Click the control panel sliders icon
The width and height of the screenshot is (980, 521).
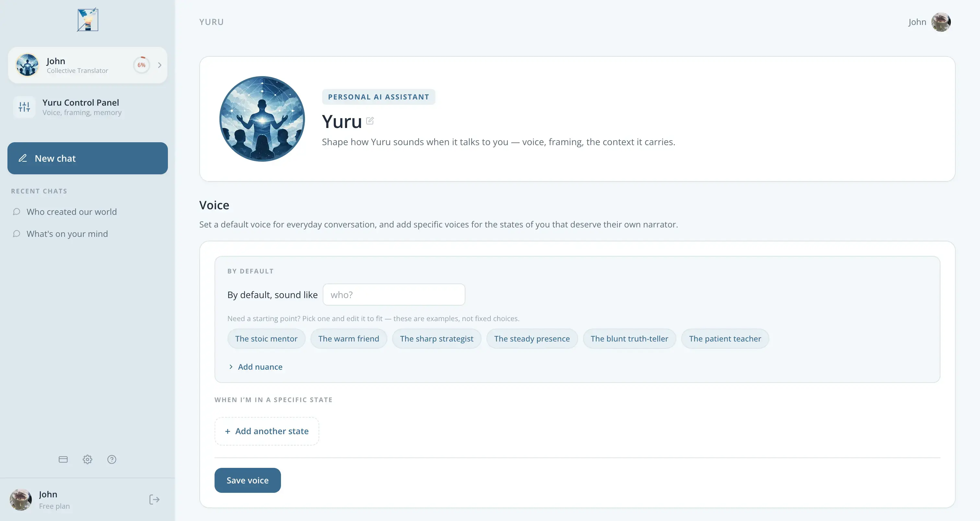pyautogui.click(x=24, y=107)
